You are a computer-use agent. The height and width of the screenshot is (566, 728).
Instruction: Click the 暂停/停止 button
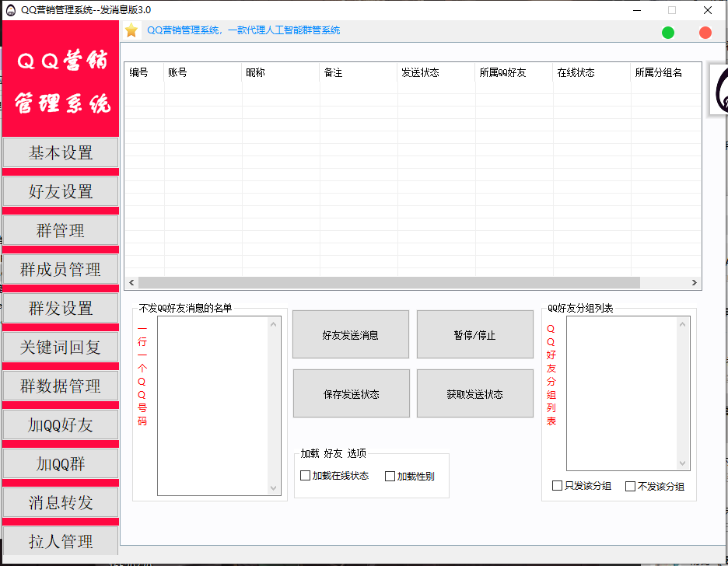pos(475,334)
